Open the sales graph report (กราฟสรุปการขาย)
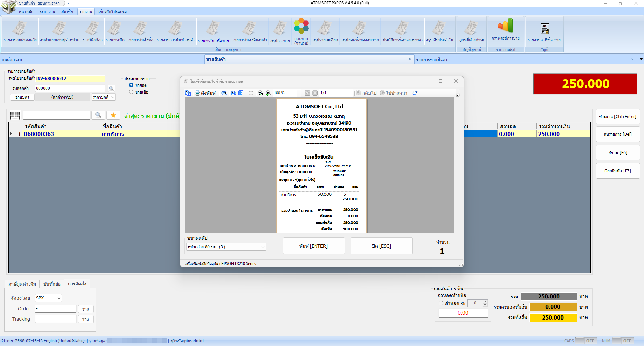 (505, 30)
